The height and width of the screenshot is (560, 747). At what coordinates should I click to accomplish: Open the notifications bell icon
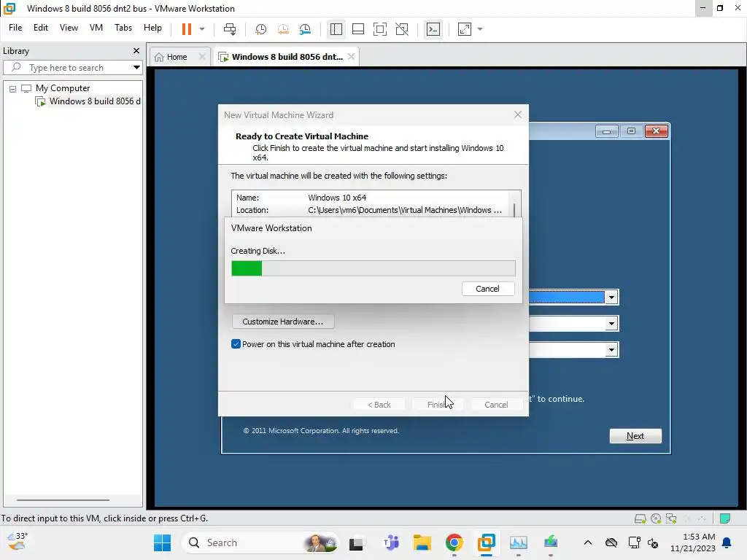click(x=727, y=542)
